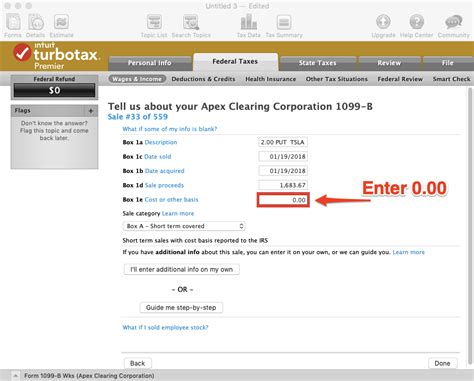Select the Health Insurance section

click(x=271, y=79)
